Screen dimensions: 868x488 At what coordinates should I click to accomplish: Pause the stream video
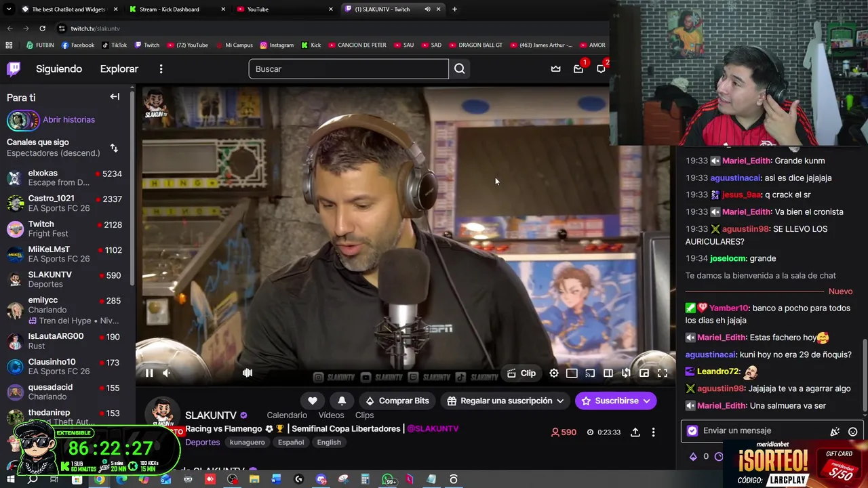pyautogui.click(x=149, y=373)
